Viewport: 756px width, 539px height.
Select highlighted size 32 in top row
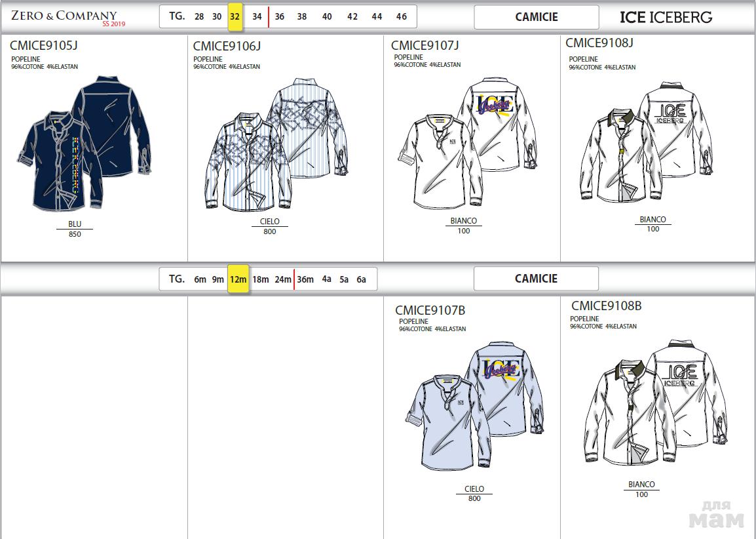point(235,16)
